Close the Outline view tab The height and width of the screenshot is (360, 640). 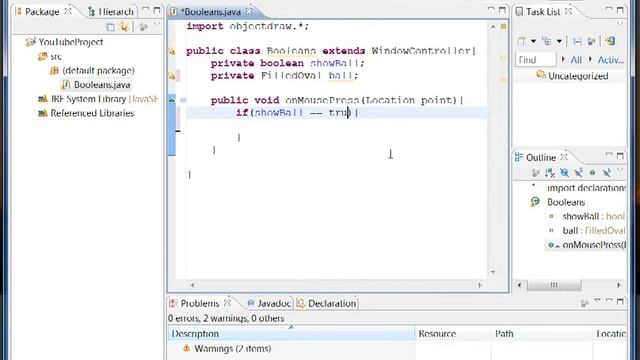pyautogui.click(x=564, y=157)
